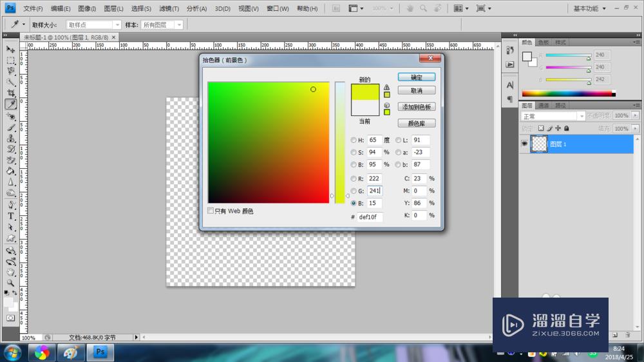
Task: Click the Photoshop icon in Windows taskbar
Action: pyautogui.click(x=100, y=352)
